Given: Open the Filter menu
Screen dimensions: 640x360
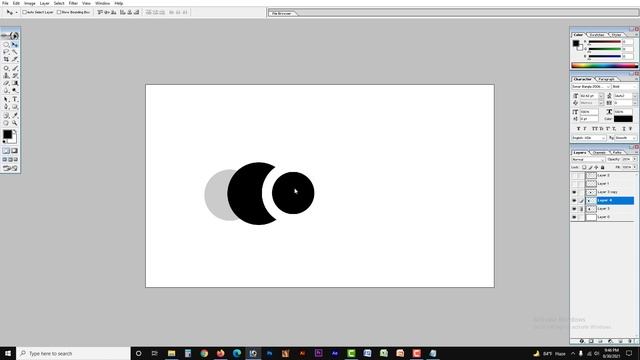Looking at the screenshot, I should coord(73,3).
